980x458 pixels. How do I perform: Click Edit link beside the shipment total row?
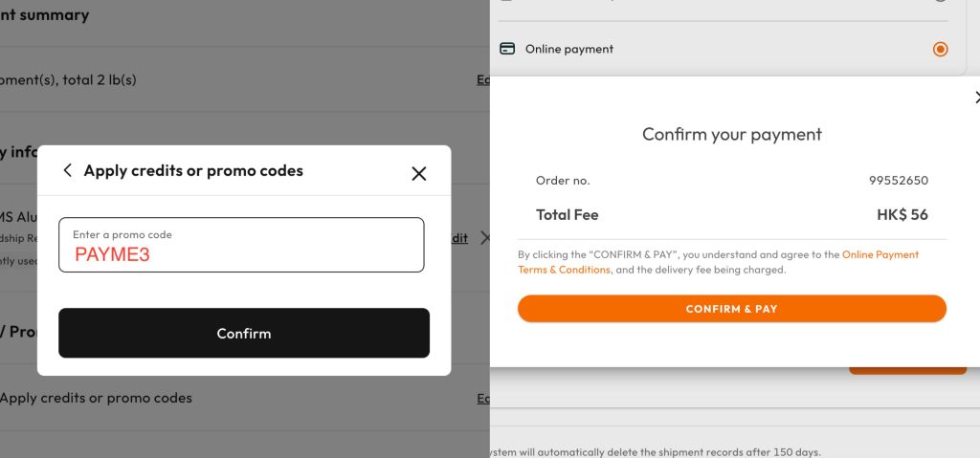483,80
